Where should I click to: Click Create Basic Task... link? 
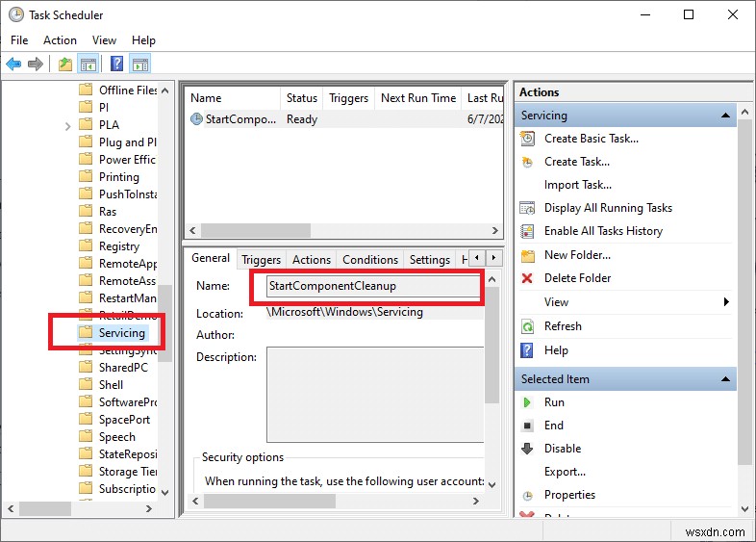592,139
